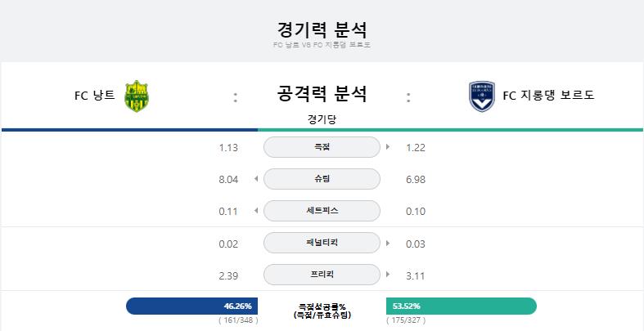Viewport: 644px width, 331px height.
Task: Click the arrow left of 세트피스 pill
Action: point(256,211)
